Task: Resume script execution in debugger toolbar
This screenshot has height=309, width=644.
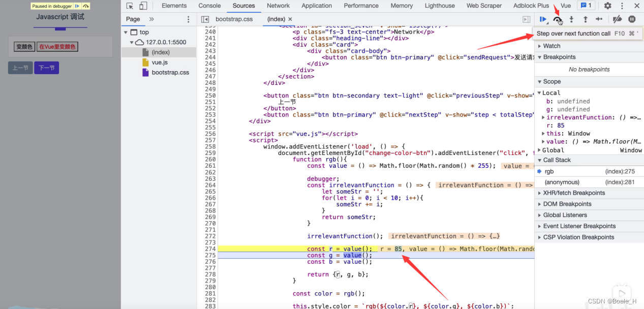Action: (x=543, y=19)
